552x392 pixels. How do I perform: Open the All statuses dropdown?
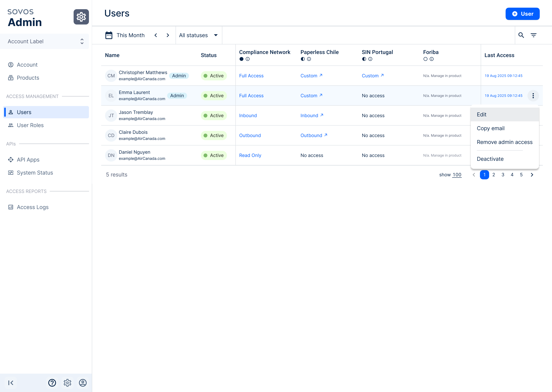pos(198,35)
